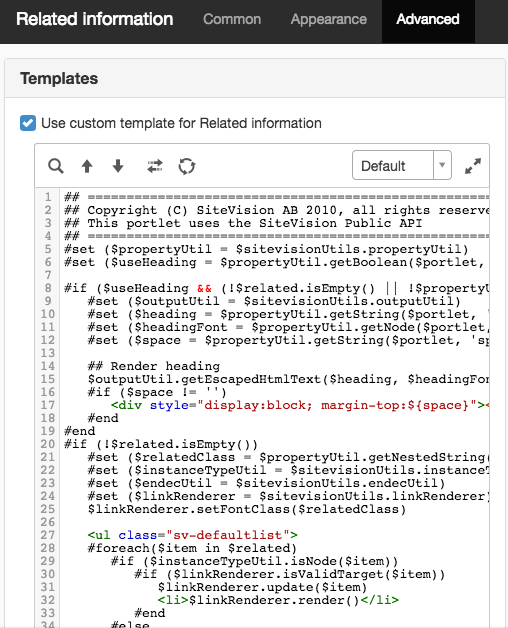The width and height of the screenshot is (508, 628).
Task: Open search in the template editor
Action: 56,166
